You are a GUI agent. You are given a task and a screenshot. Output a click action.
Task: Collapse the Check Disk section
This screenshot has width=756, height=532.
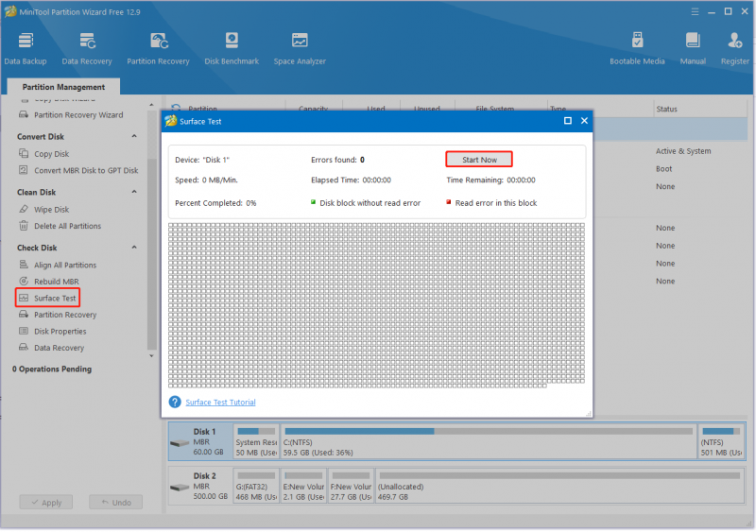point(134,248)
